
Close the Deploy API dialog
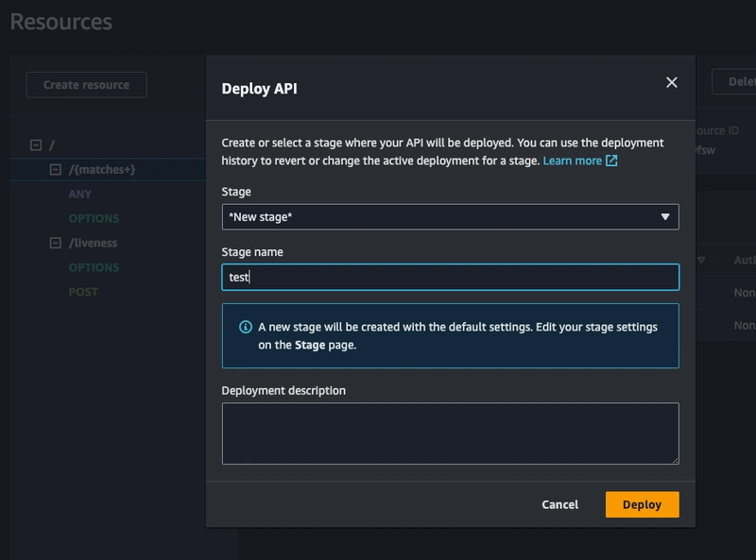[671, 82]
